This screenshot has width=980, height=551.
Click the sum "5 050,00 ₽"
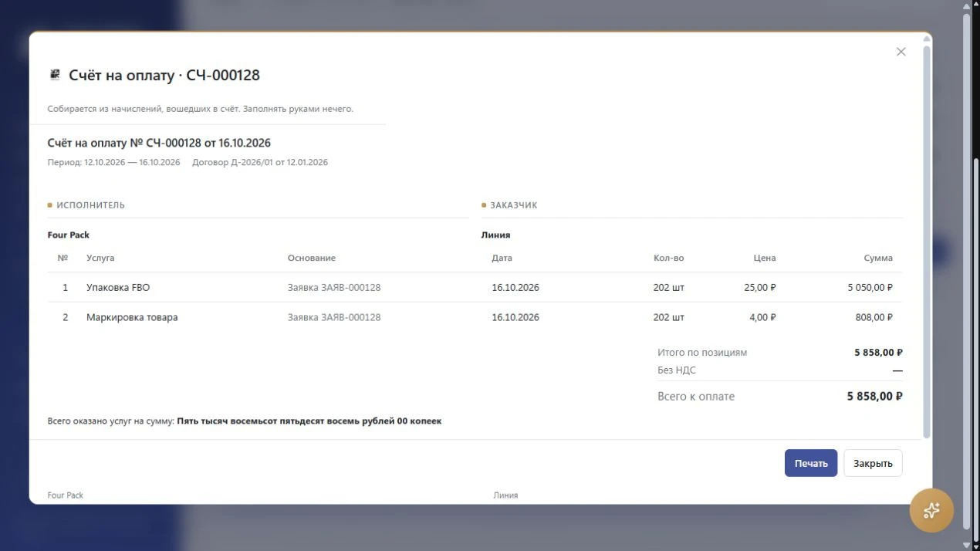(x=870, y=287)
